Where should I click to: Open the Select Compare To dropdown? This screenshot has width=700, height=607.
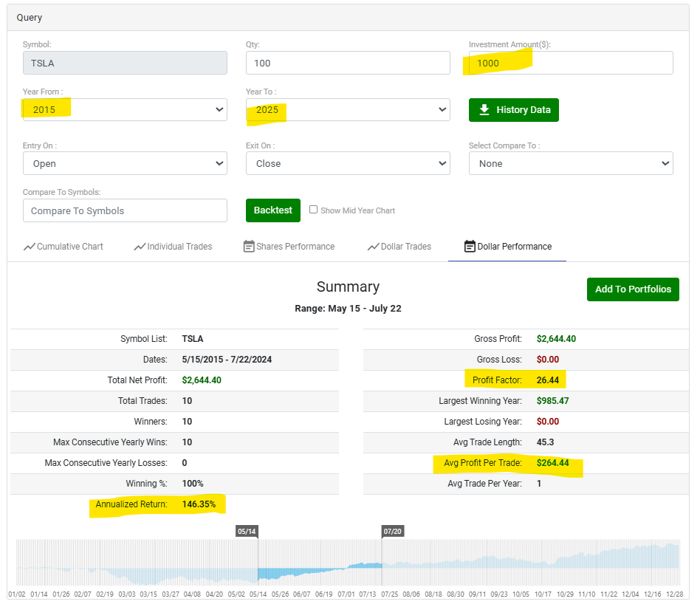571,163
